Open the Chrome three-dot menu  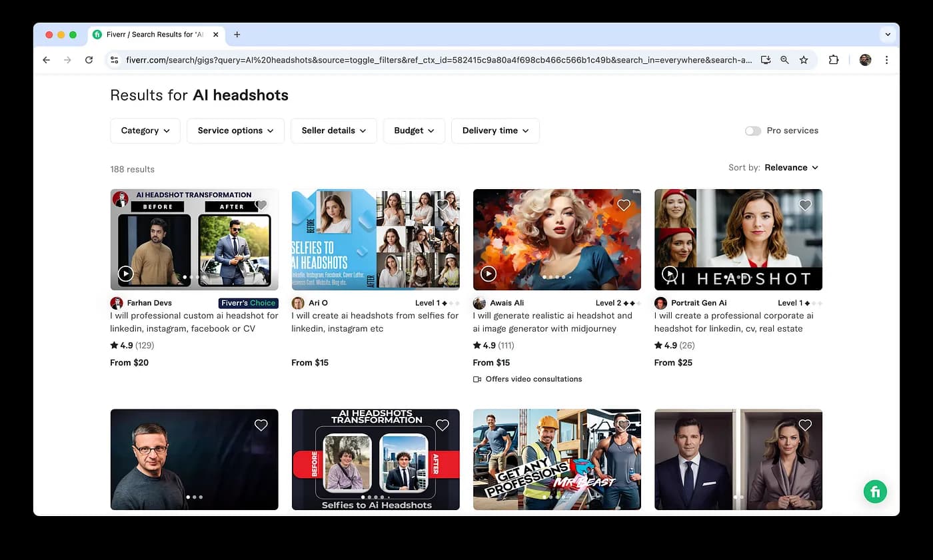point(886,60)
